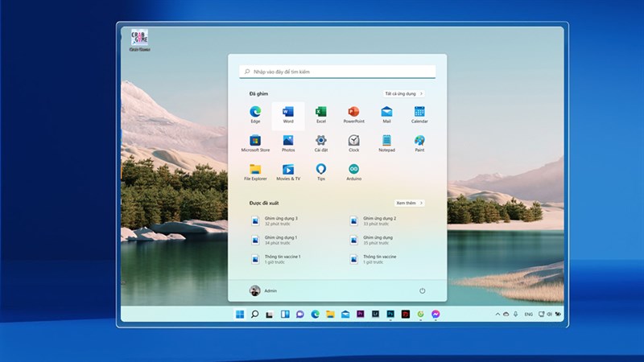The image size is (644, 362).
Task: Expand Tất cả ứng dụng list
Action: pyautogui.click(x=404, y=93)
